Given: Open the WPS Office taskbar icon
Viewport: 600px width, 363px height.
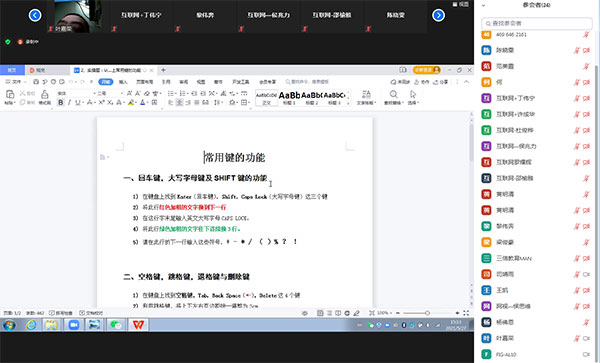Looking at the screenshot, I should [x=138, y=325].
